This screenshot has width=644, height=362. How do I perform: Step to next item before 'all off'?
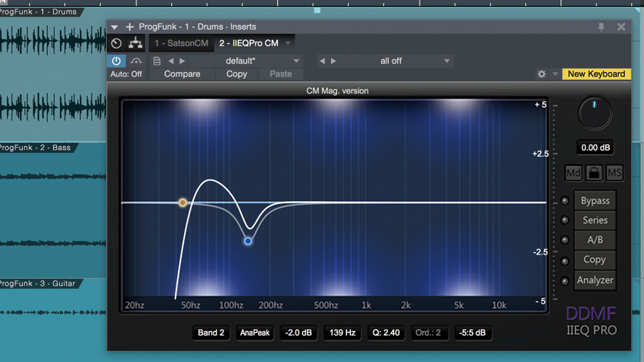333,61
